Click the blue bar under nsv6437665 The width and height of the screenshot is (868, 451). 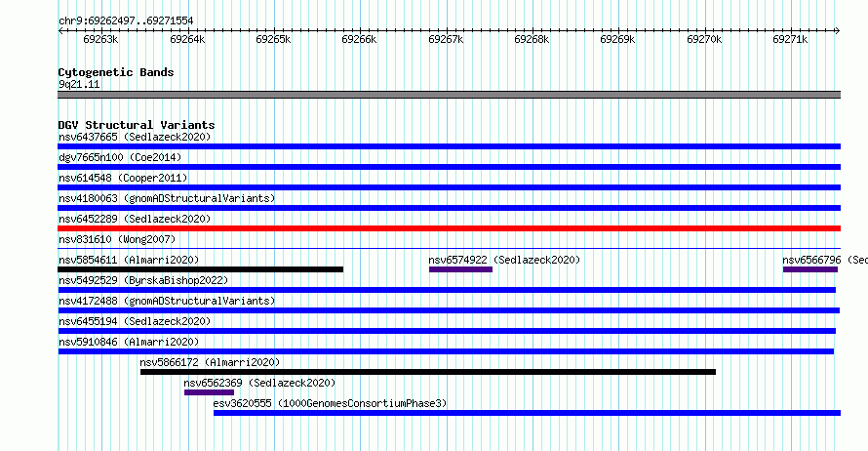[x=449, y=146]
